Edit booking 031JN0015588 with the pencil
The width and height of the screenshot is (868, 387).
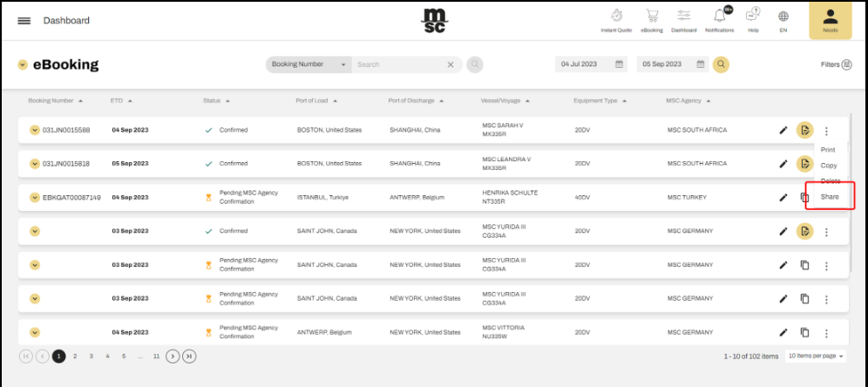[783, 131]
